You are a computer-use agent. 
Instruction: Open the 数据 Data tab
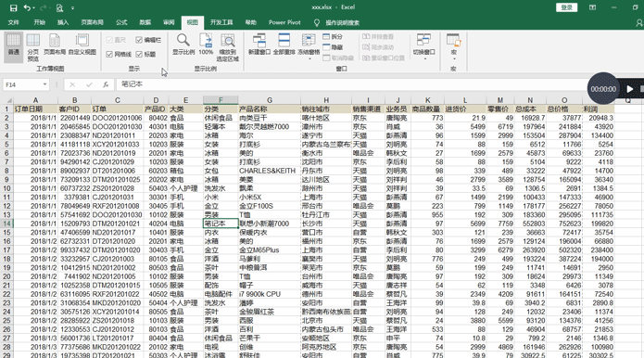pos(145,22)
